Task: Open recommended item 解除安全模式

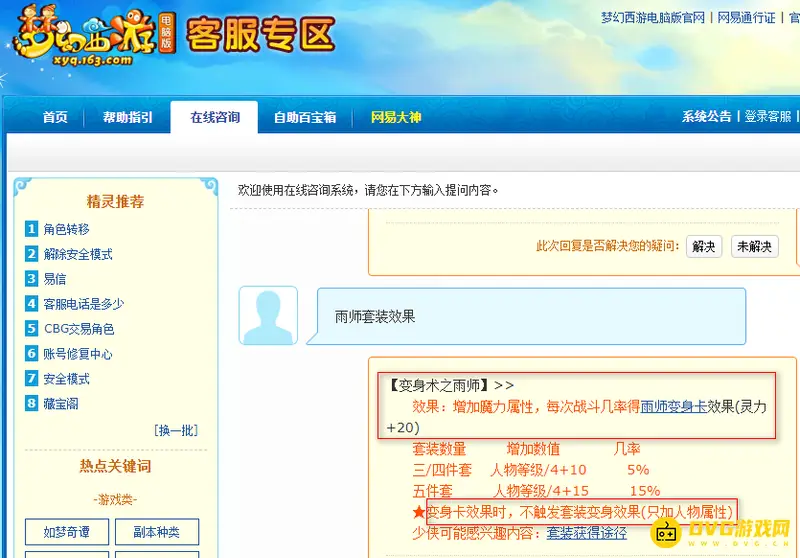Action: [x=78, y=254]
